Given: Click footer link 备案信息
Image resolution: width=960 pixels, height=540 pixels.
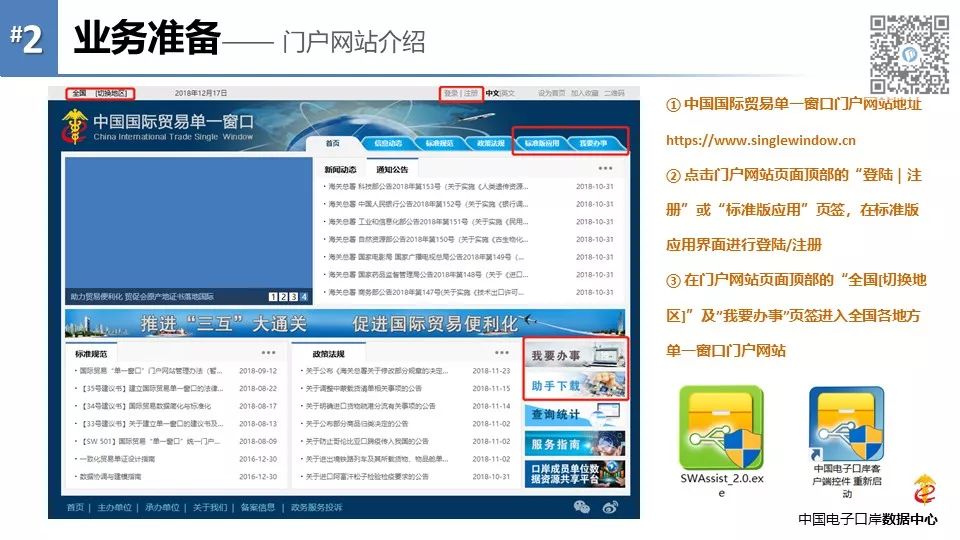Looking at the screenshot, I should pos(258,507).
